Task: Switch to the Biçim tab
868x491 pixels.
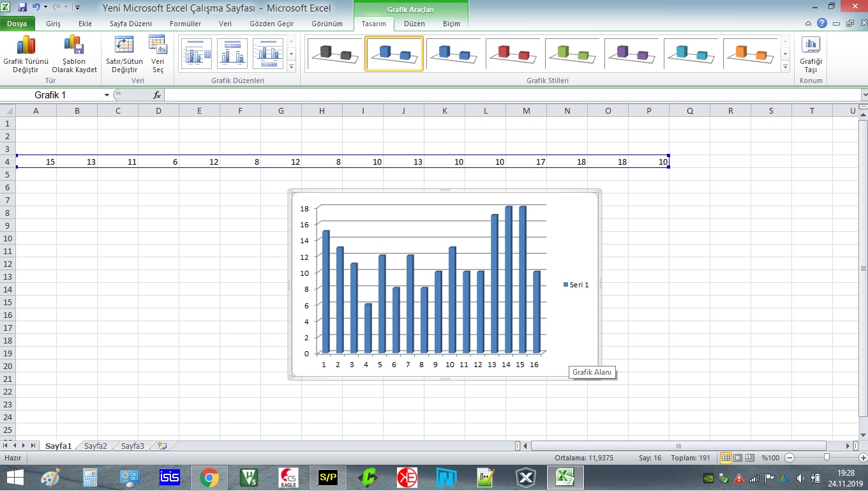Action: pos(451,24)
